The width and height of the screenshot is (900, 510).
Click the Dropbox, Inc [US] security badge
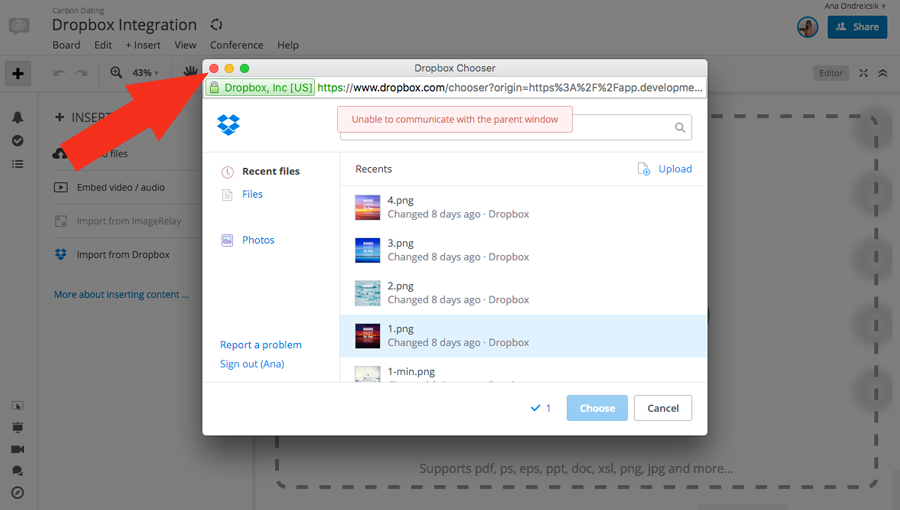260,88
